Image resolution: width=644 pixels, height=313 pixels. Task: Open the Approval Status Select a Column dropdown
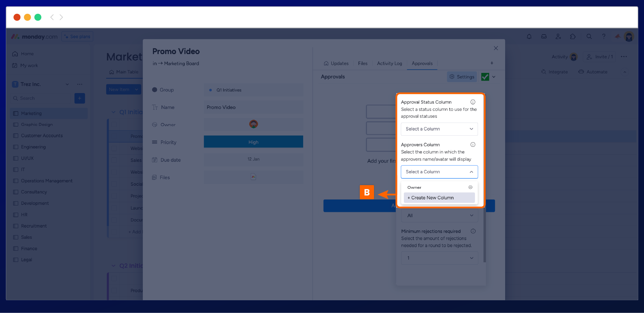click(x=439, y=129)
